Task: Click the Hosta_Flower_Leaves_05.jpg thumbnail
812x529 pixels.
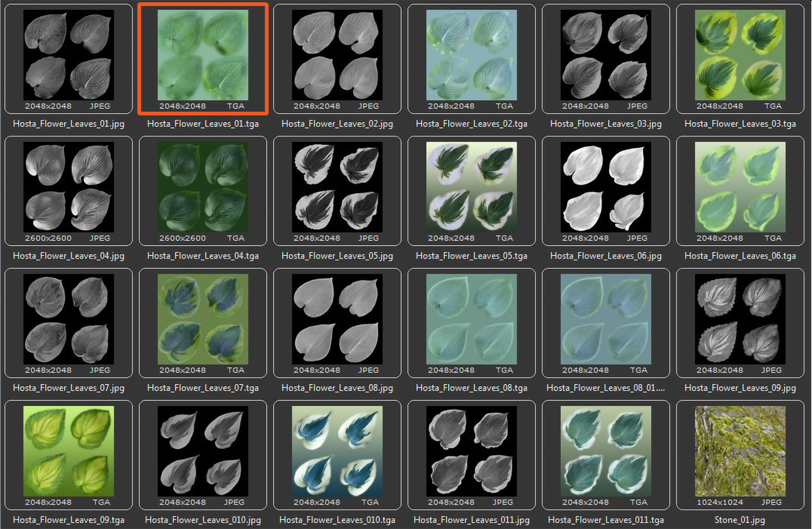Action: click(x=337, y=187)
